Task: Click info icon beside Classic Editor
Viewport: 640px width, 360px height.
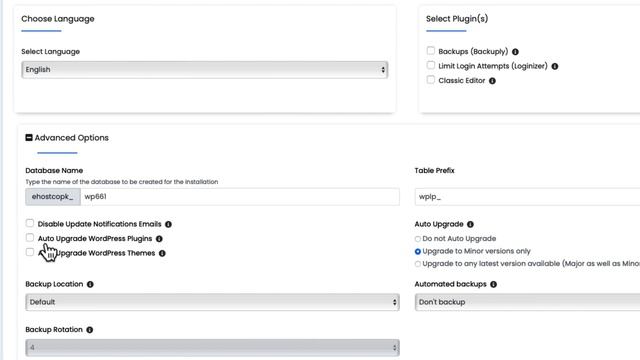Action: point(492,81)
